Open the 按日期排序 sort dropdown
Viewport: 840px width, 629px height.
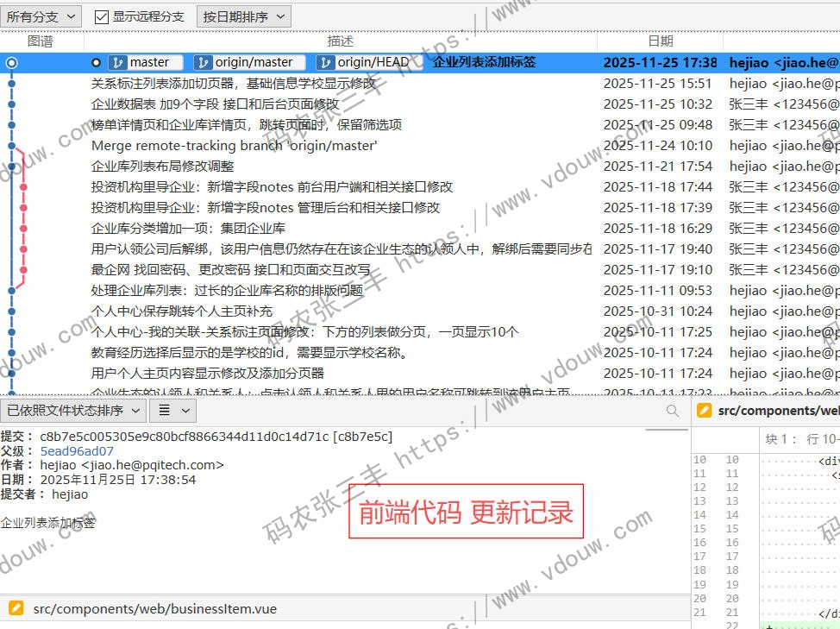point(243,16)
